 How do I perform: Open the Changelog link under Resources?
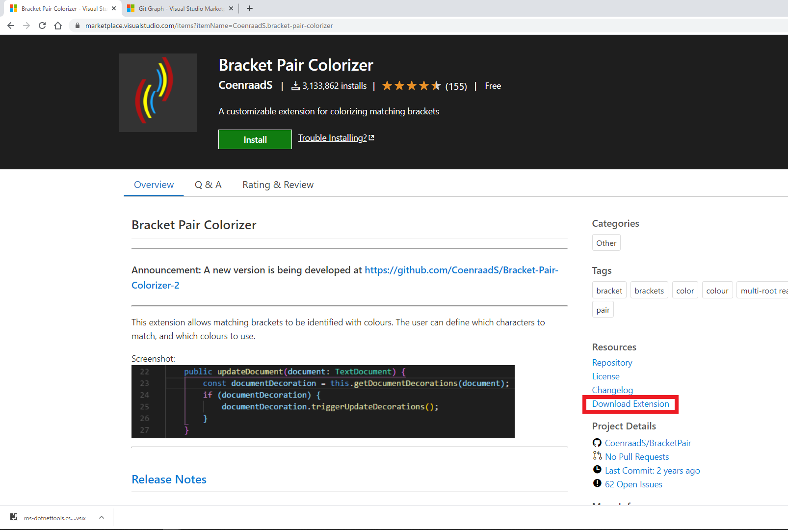pos(612,390)
